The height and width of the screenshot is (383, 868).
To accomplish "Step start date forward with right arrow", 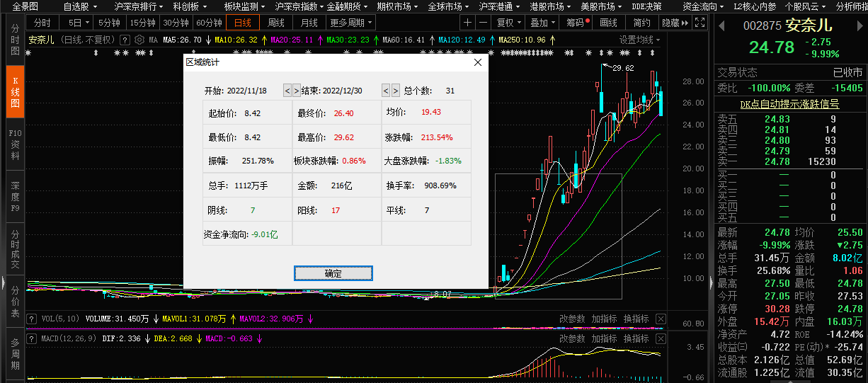I will click(296, 91).
